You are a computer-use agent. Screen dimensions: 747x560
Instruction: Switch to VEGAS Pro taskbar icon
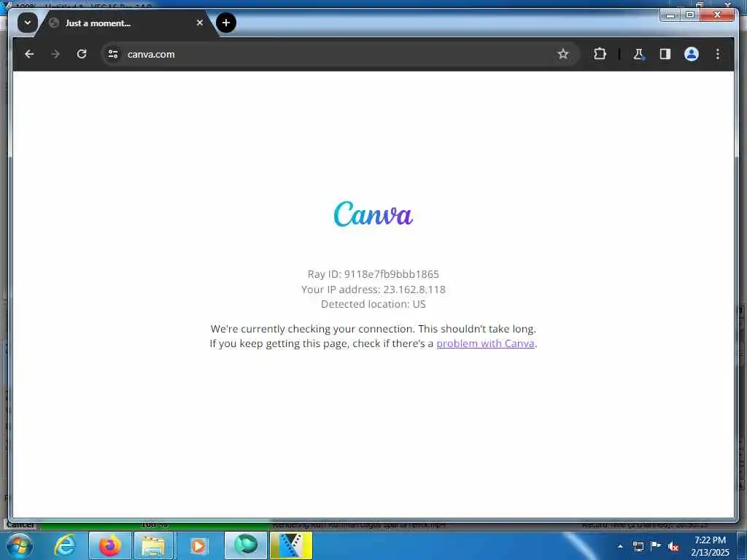291,545
